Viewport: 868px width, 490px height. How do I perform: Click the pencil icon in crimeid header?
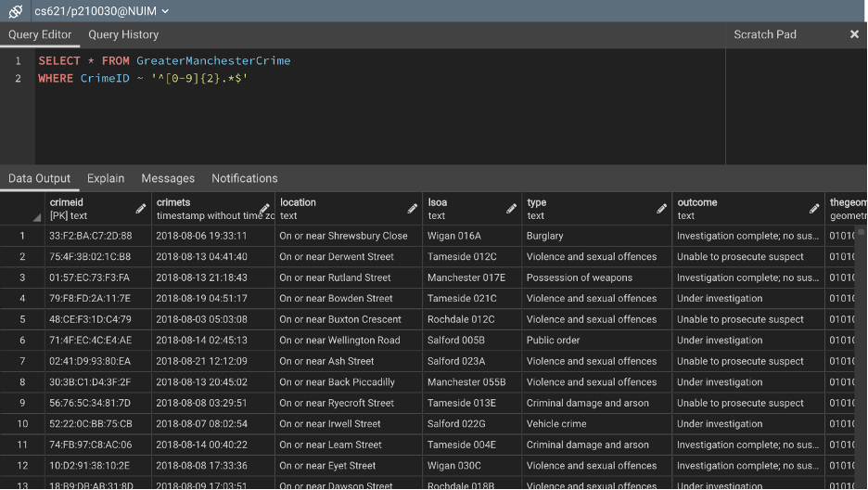point(141,209)
